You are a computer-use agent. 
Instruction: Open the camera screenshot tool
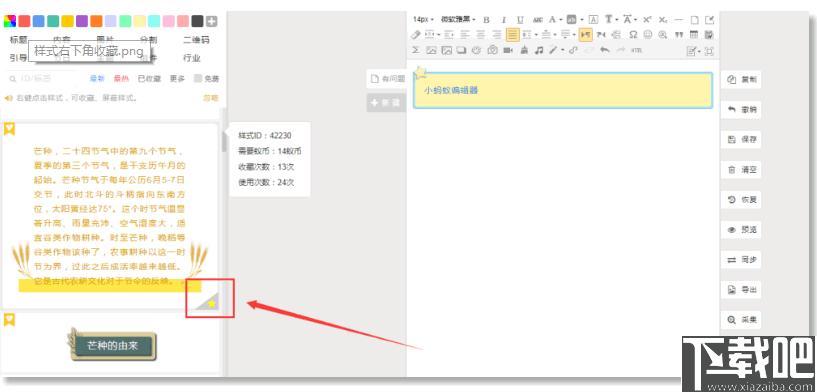tap(492, 50)
